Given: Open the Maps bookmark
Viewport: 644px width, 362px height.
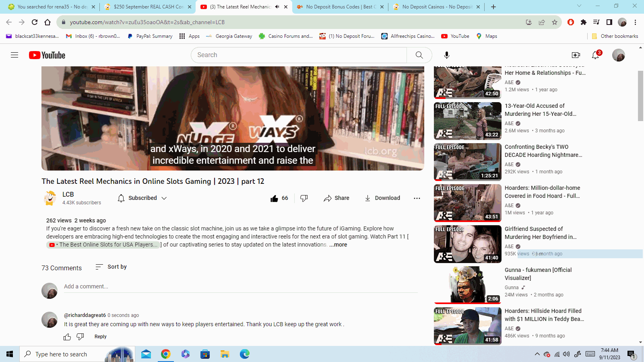Looking at the screenshot, I should click(x=487, y=36).
